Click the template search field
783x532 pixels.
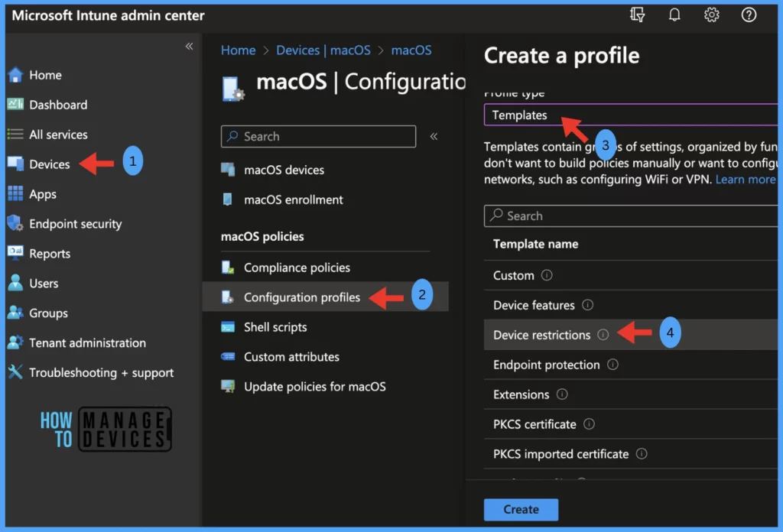pos(631,216)
